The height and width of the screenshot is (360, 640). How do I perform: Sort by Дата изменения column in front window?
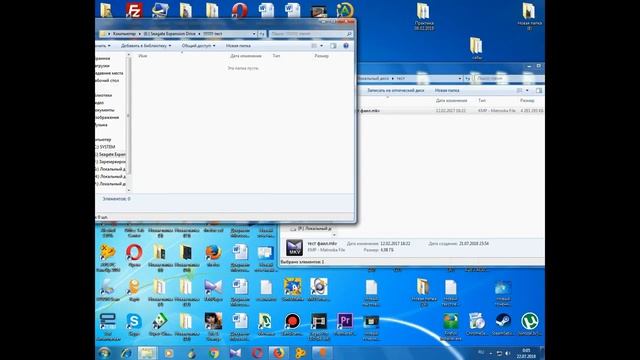(x=246, y=56)
